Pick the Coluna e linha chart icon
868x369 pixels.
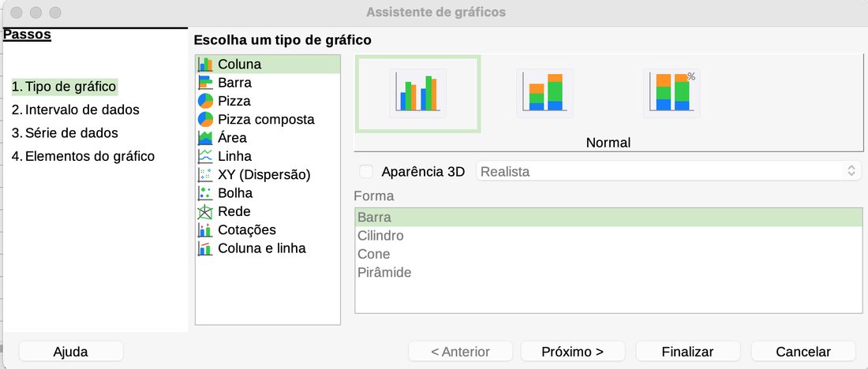(205, 248)
